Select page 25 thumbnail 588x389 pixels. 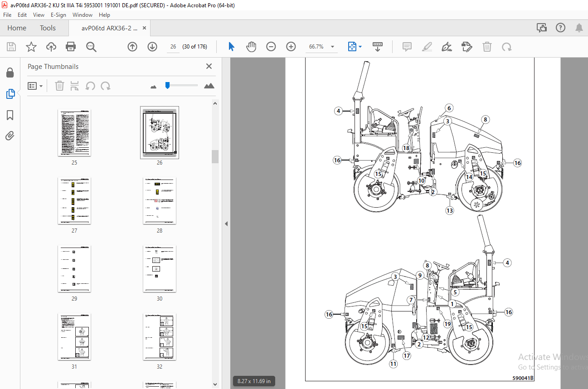74,133
